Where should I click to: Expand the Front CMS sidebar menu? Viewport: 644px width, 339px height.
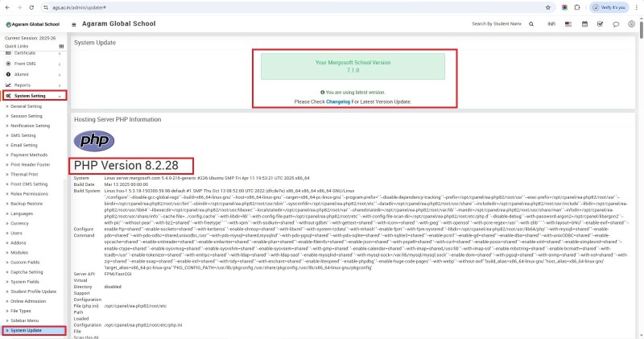click(33, 64)
